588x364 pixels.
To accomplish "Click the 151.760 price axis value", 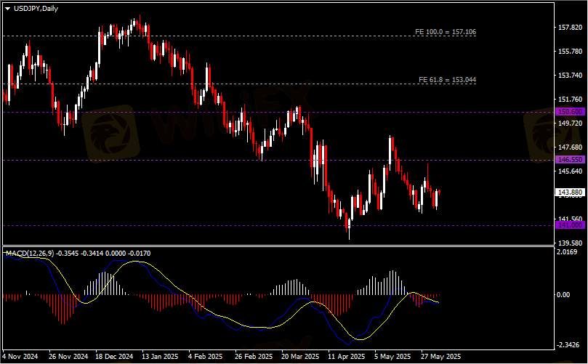I will tap(571, 100).
